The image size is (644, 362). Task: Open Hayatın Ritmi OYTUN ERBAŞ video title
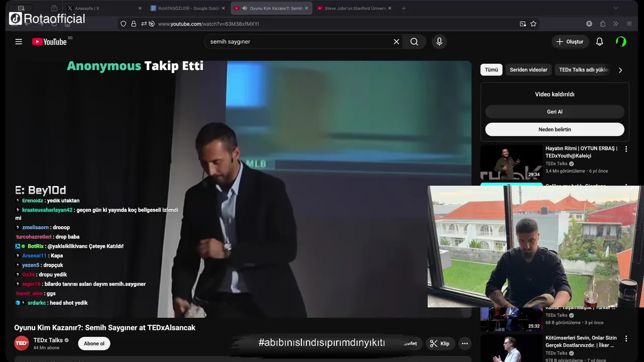click(581, 152)
